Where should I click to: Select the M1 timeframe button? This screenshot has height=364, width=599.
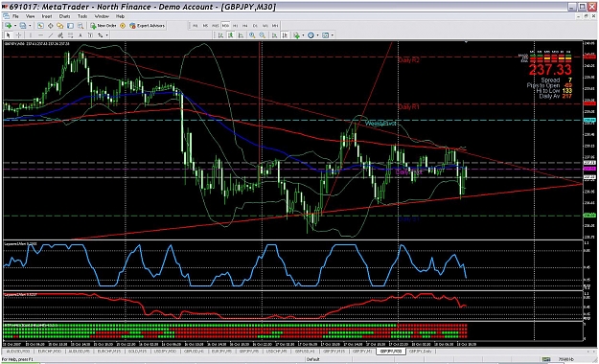click(x=196, y=26)
